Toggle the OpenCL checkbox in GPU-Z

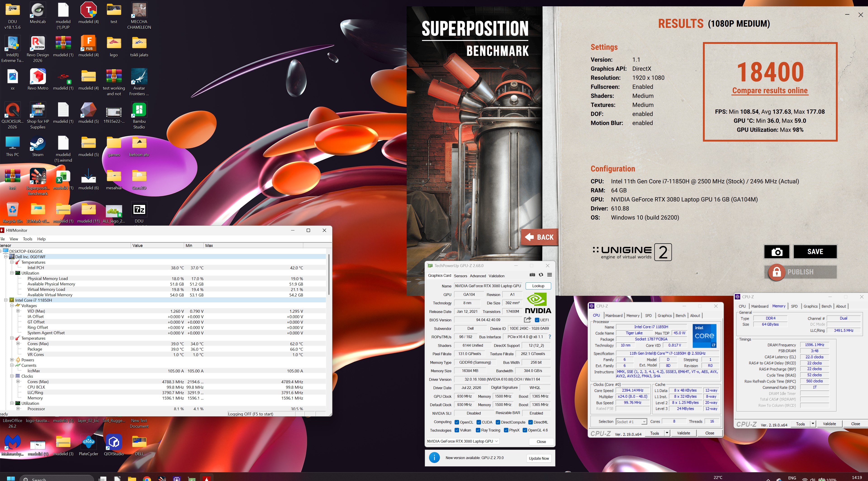click(x=457, y=422)
